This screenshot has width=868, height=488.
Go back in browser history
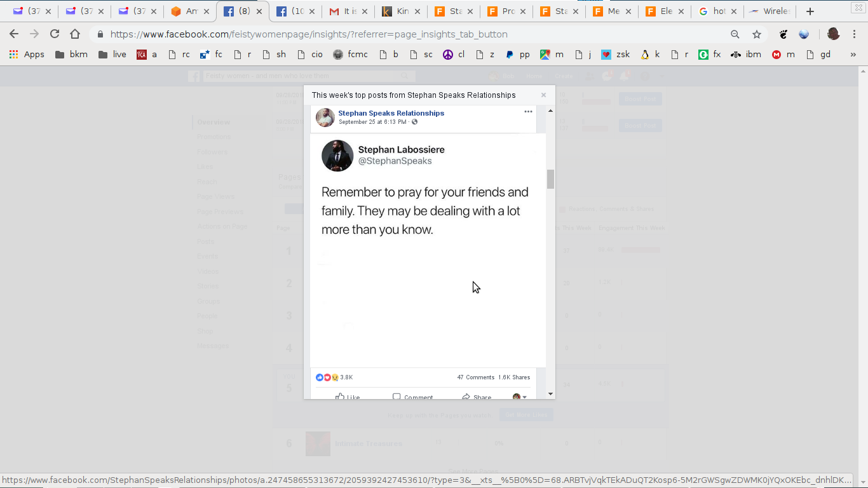tap(14, 34)
